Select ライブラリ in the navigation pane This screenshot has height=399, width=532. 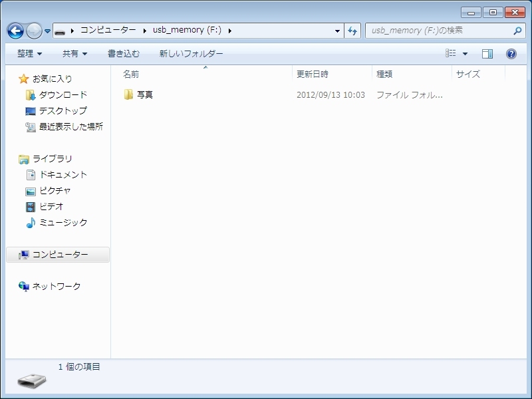tap(53, 158)
